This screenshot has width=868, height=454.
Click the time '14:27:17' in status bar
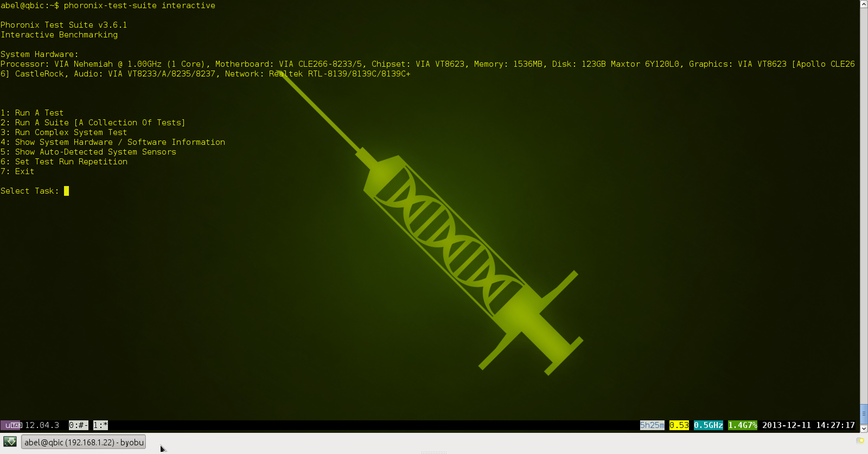coord(835,425)
